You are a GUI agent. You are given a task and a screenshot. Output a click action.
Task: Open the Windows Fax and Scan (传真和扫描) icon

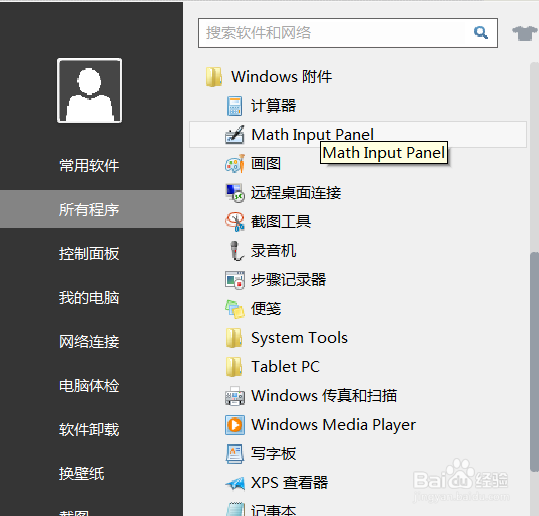click(x=235, y=396)
